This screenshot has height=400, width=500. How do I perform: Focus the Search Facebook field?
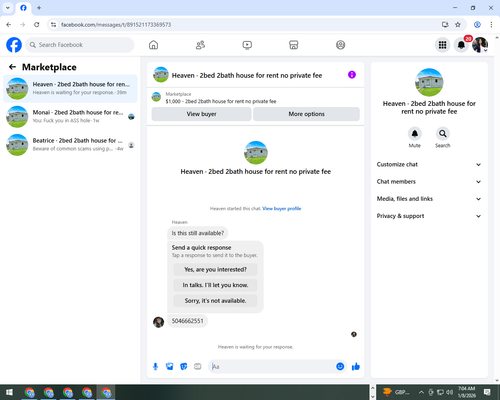(x=80, y=45)
